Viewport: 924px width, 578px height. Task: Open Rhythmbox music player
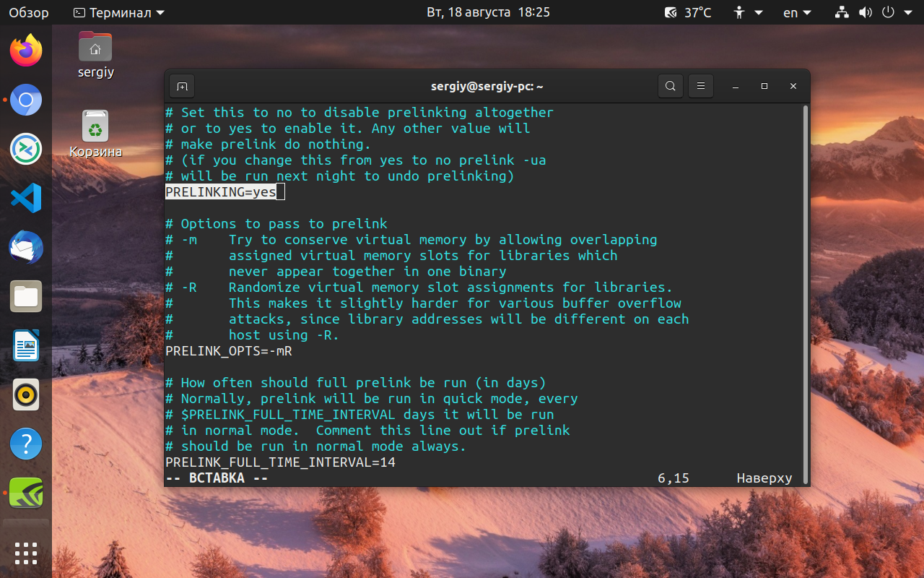point(26,394)
